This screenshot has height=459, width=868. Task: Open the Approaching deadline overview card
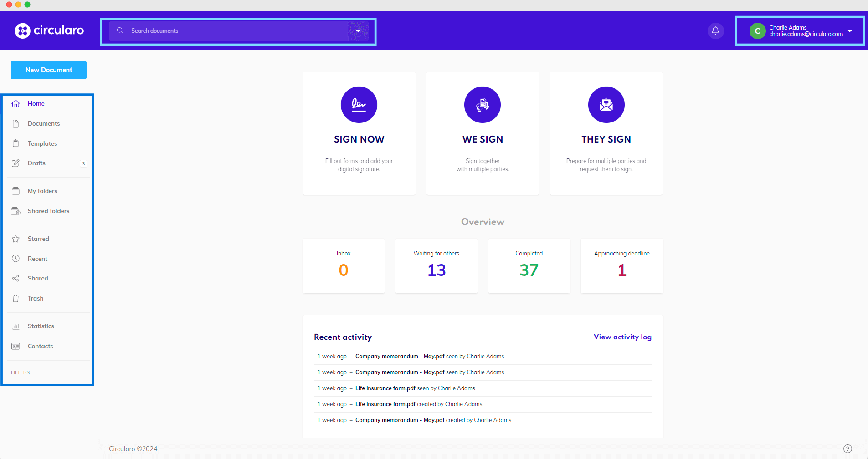[x=621, y=266]
